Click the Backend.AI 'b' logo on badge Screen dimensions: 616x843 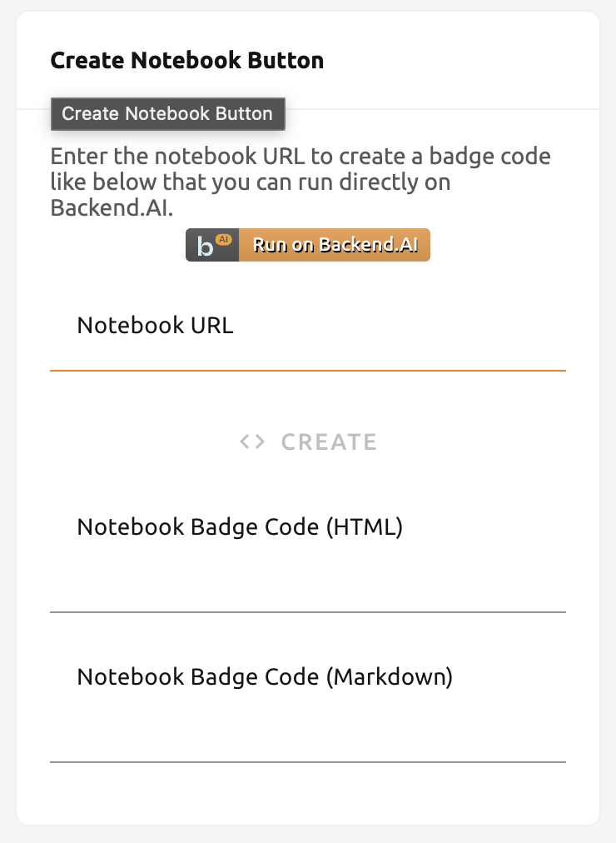coord(205,247)
